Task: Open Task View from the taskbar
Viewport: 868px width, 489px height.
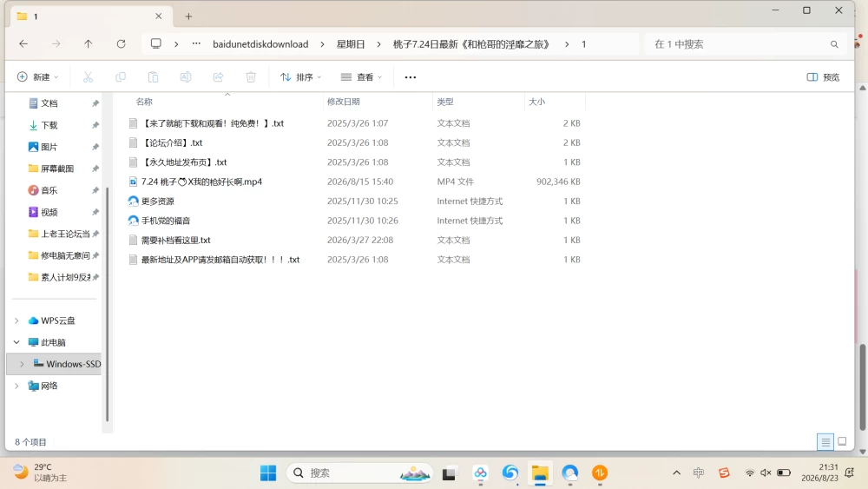Action: [x=449, y=473]
